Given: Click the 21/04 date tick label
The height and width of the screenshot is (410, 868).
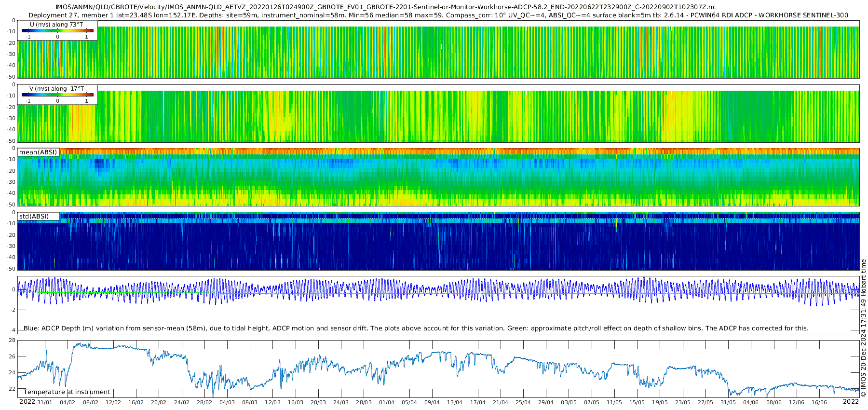Looking at the screenshot, I should point(501,402).
